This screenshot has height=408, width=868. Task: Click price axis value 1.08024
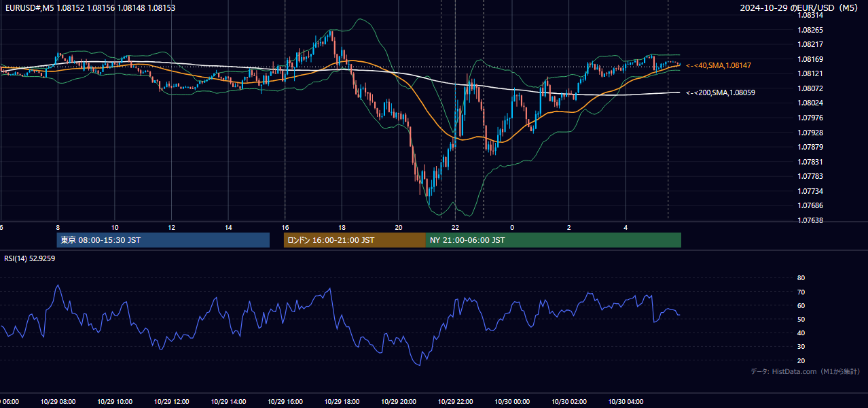pos(810,103)
